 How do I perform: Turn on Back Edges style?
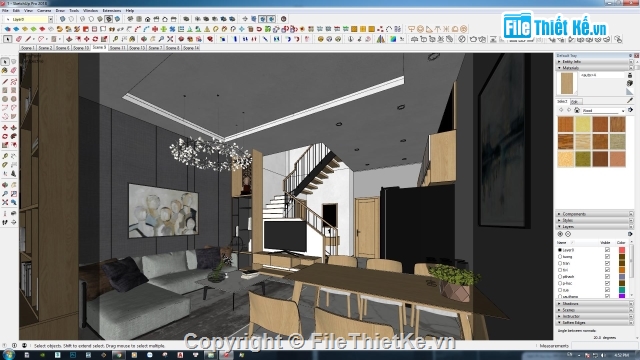pos(71,19)
